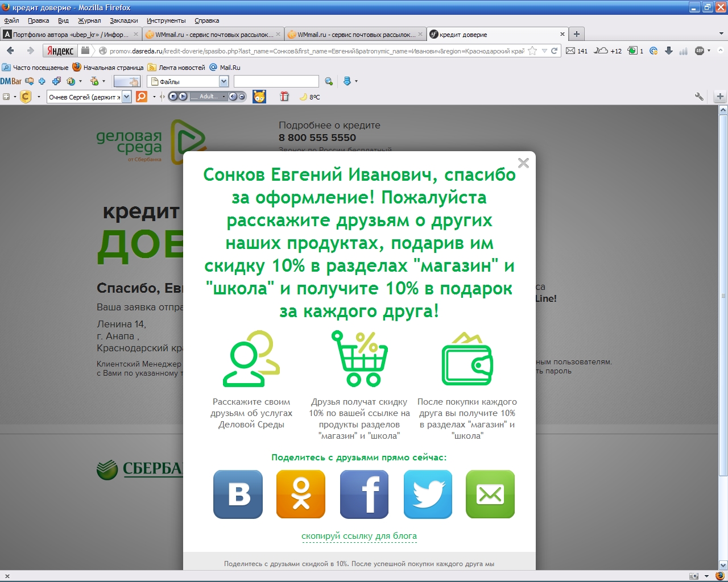The height and width of the screenshot is (582, 728).
Task: Open the Файл menu
Action: [x=11, y=20]
